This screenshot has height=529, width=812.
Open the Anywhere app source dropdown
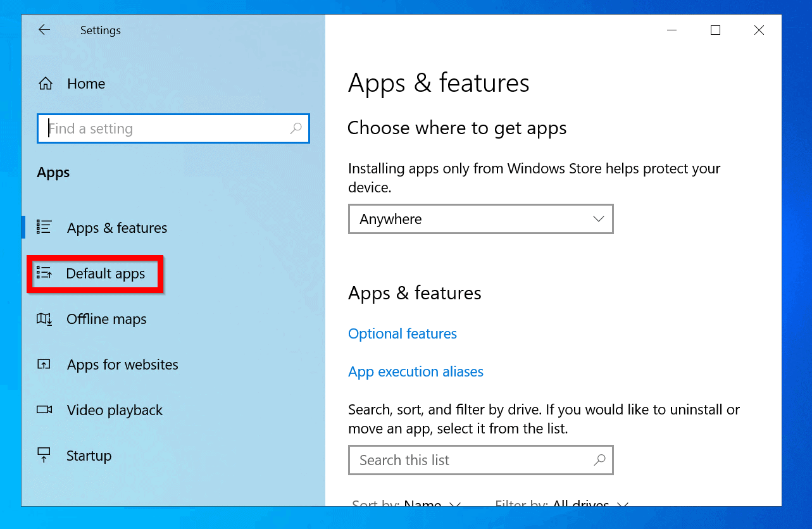tap(480, 219)
